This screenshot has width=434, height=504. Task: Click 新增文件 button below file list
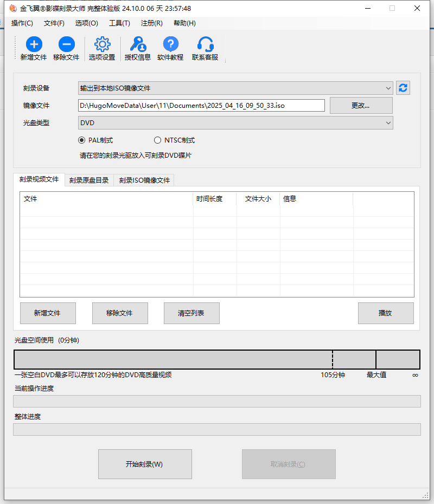tap(48, 313)
